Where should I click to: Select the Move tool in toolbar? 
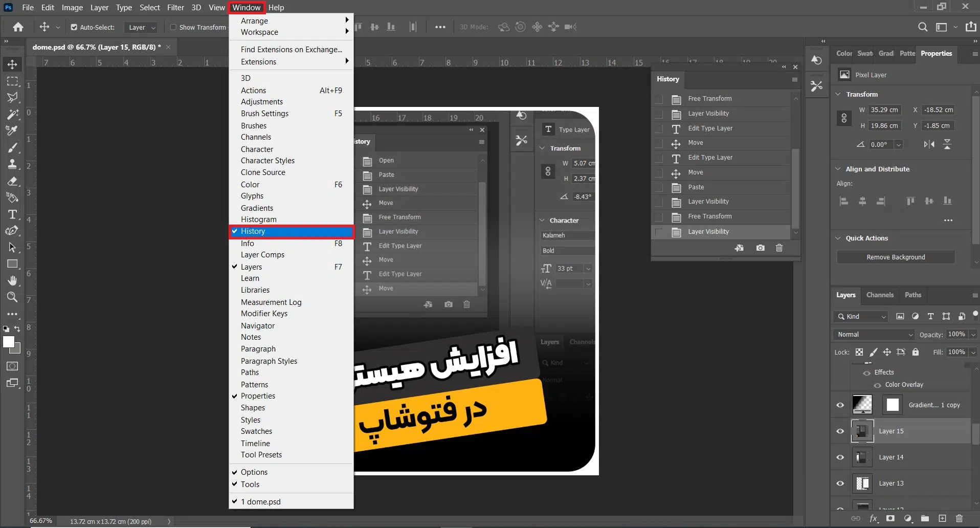(x=12, y=64)
